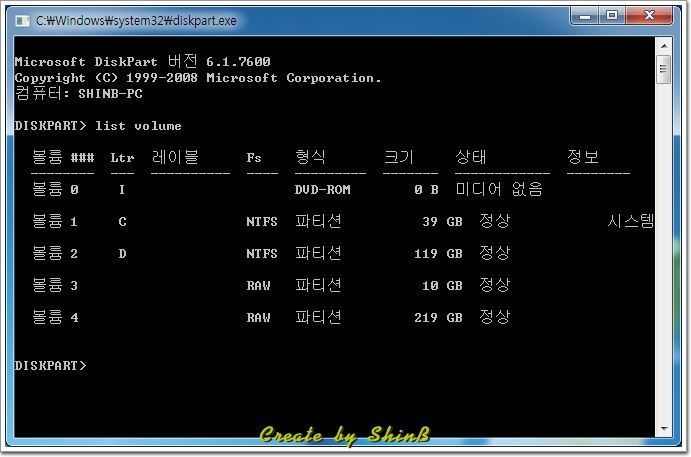Click the scrollbar down arrow
The width and height of the screenshot is (691, 457).
click(x=664, y=429)
